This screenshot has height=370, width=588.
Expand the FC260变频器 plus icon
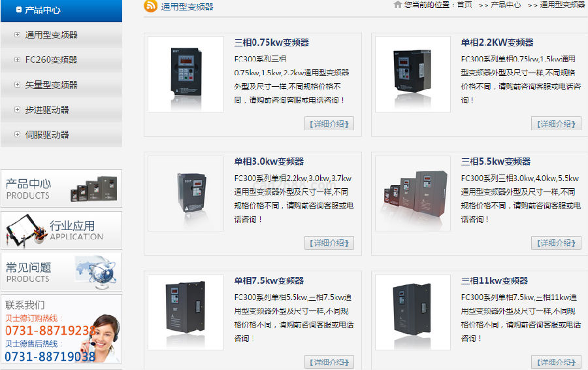tap(17, 59)
